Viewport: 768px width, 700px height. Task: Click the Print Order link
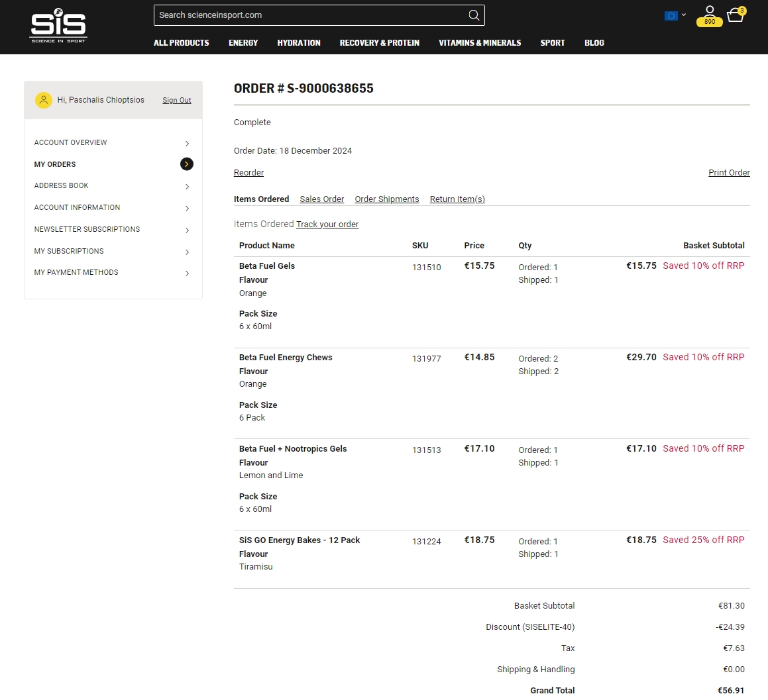[x=729, y=173]
